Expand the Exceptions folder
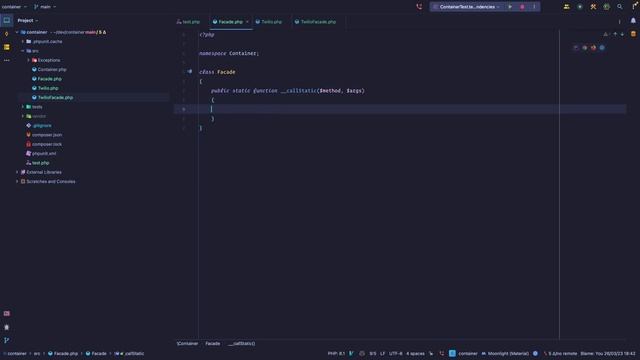Screen dimensions: 640x360 28,60
